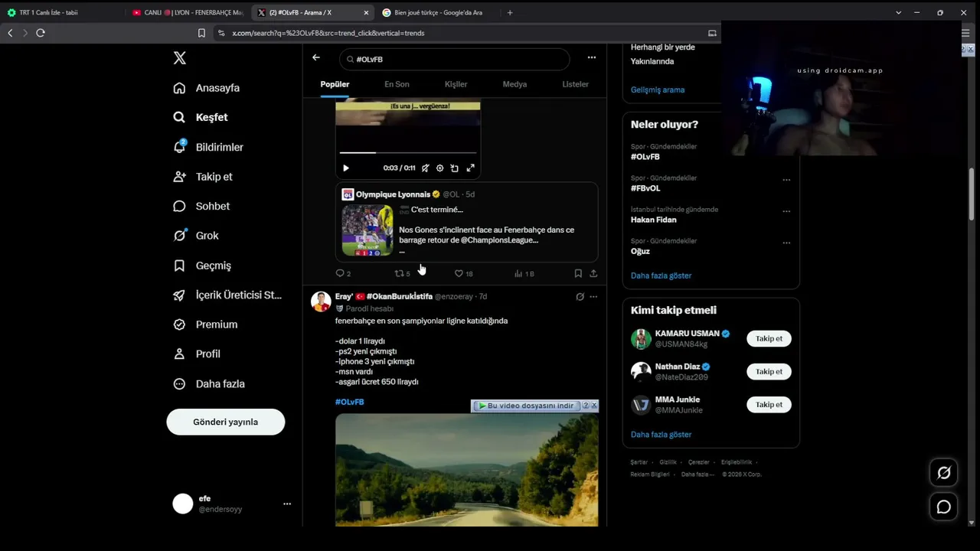Open search options three-dot menu
The image size is (980, 551).
(x=591, y=57)
